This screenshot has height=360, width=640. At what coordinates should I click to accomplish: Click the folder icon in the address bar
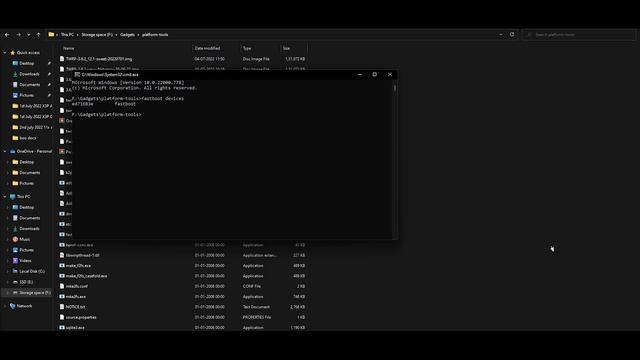[51, 35]
